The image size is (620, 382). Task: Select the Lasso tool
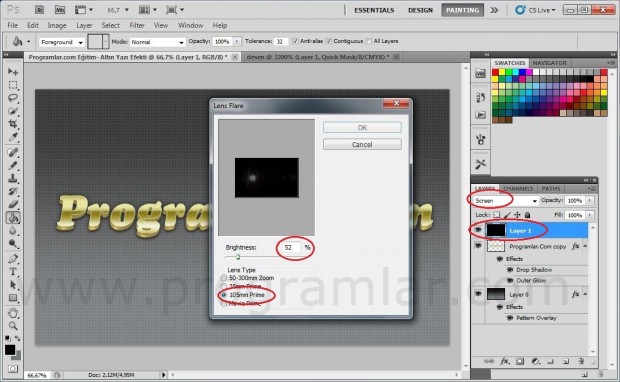[x=13, y=98]
